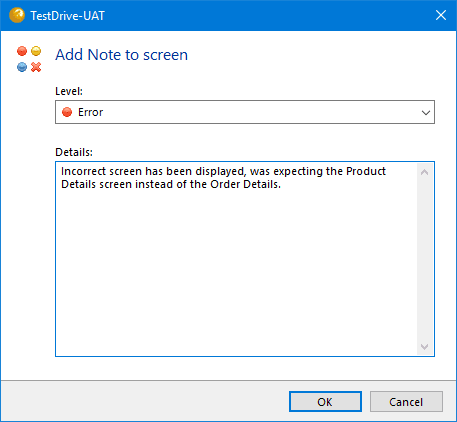This screenshot has width=457, height=422.
Task: Click the Details scrollbar up arrow
Action: (425, 172)
